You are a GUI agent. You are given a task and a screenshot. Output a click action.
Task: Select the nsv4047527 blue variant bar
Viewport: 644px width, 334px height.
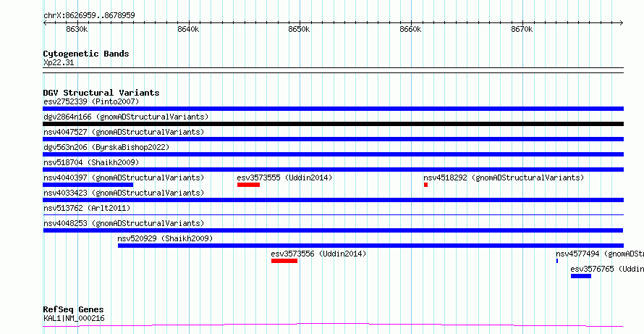click(x=333, y=139)
